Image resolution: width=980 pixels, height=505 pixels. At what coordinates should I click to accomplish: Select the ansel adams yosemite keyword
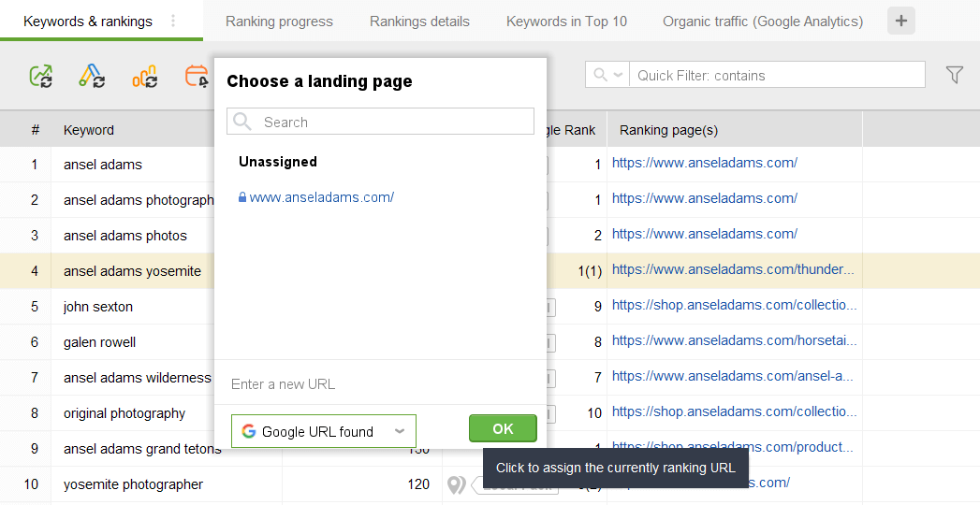point(132,271)
